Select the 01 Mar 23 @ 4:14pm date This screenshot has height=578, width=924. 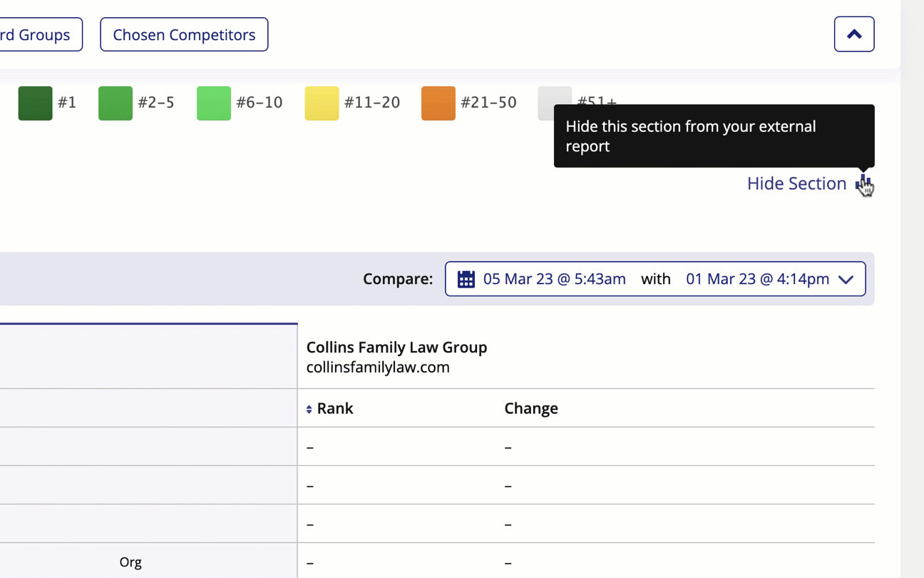(x=757, y=279)
